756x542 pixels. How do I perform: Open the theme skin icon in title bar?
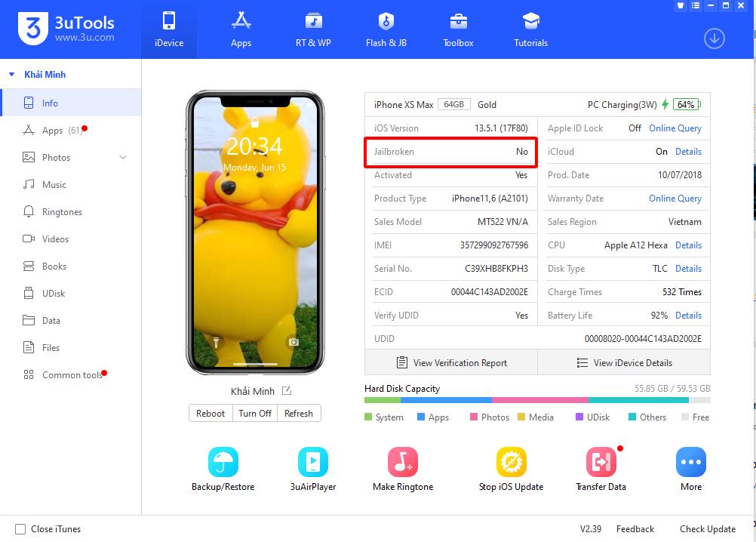pyautogui.click(x=679, y=5)
